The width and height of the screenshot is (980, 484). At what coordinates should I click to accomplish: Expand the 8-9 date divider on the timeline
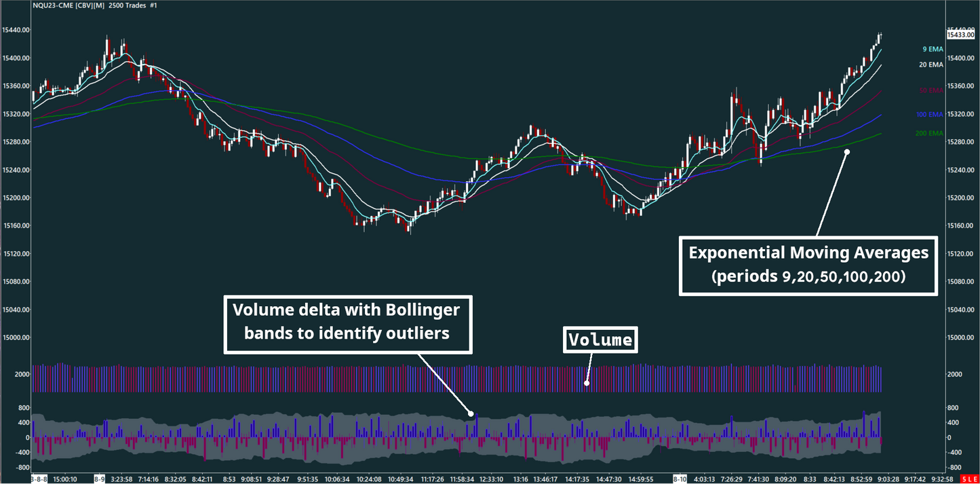[98, 478]
